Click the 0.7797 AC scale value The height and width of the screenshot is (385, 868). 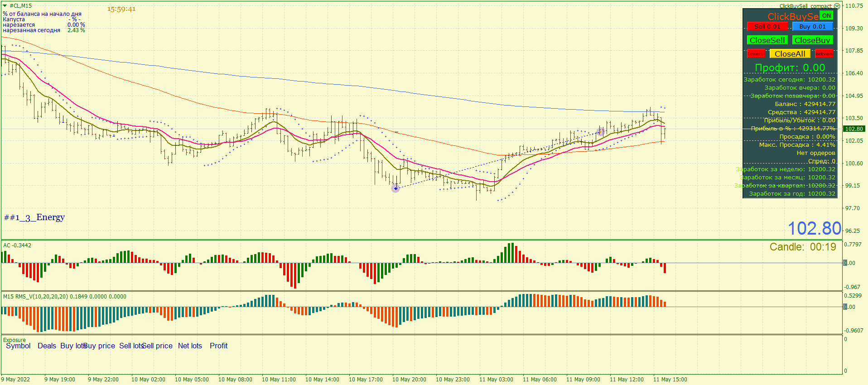click(x=853, y=245)
